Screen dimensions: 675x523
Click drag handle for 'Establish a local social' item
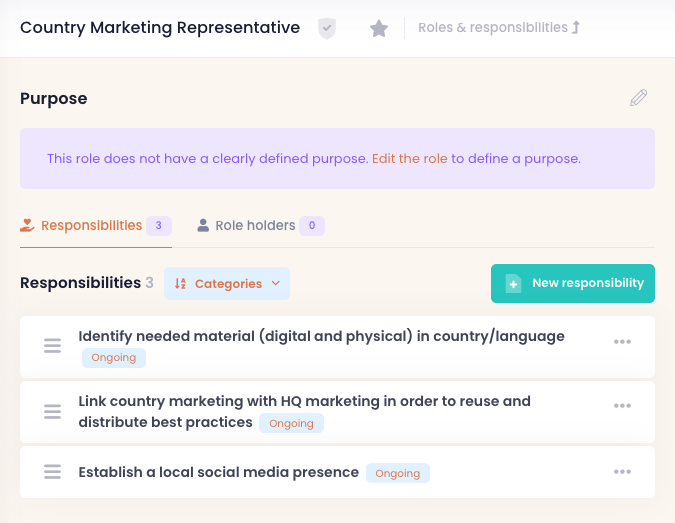click(53, 472)
